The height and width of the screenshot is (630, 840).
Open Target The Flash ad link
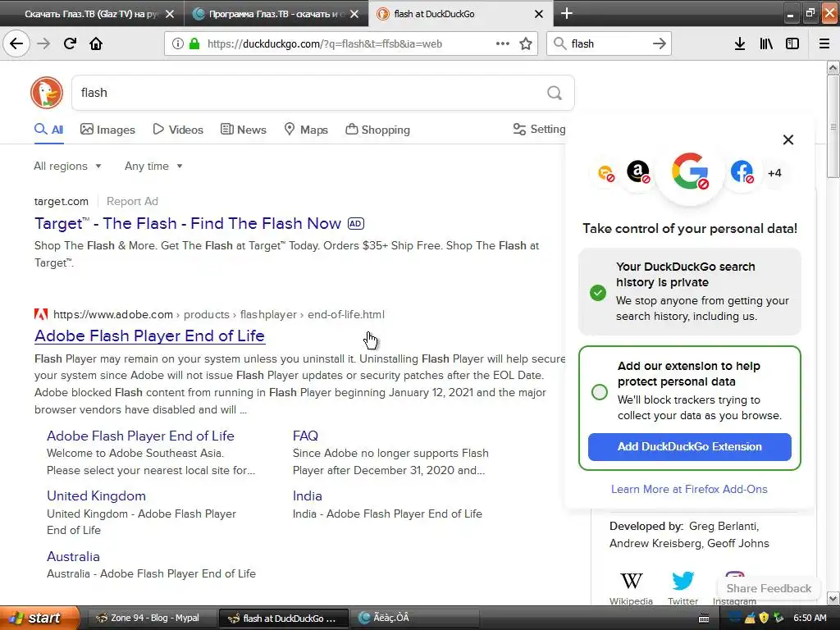188,223
